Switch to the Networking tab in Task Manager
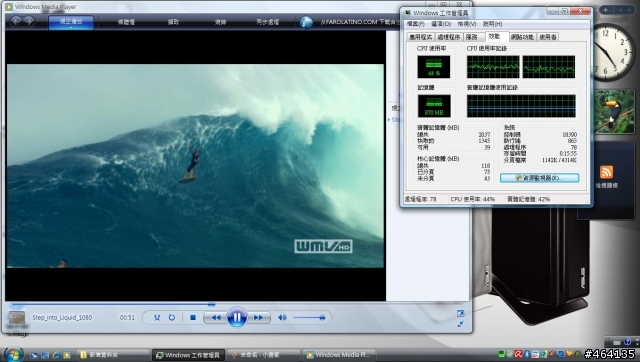 point(522,37)
